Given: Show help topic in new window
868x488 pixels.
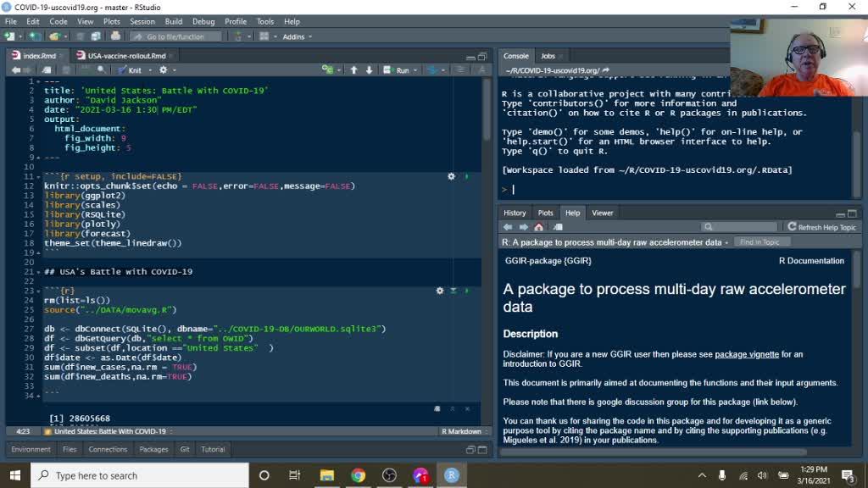Looking at the screenshot, I should point(558,227).
